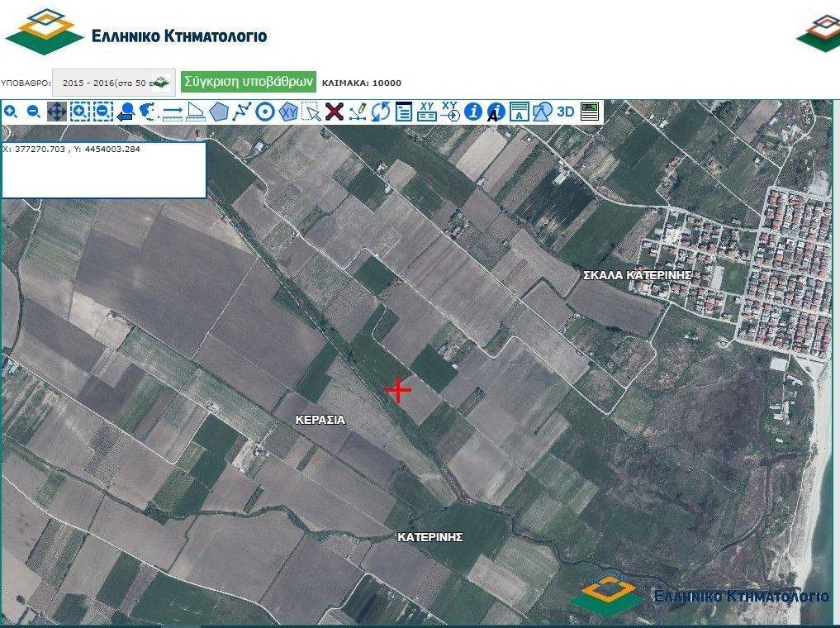Click the Σύγκριση υποβάθρων button
The height and width of the screenshot is (628, 840).
tap(249, 82)
